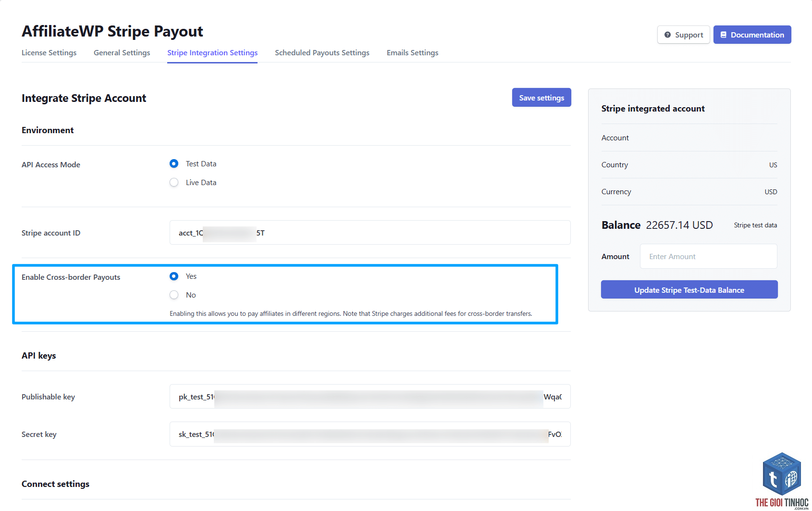The width and height of the screenshot is (812, 511).
Task: Click the Documentation button book icon
Action: (723, 35)
